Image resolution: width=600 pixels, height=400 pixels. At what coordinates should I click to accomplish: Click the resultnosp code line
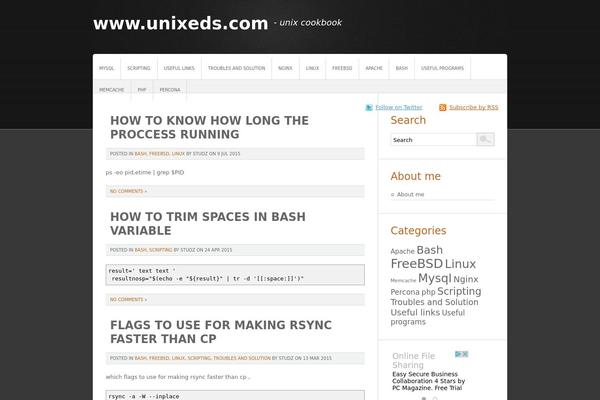click(207, 279)
